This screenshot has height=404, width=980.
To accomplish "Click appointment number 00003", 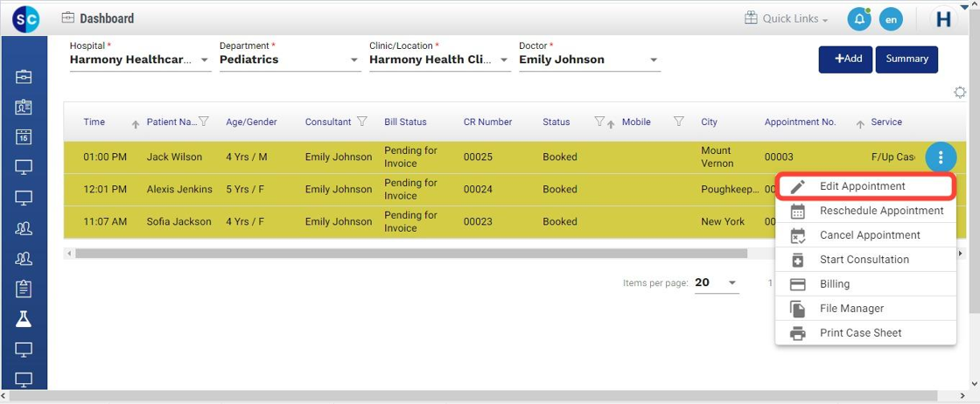I will coord(779,157).
